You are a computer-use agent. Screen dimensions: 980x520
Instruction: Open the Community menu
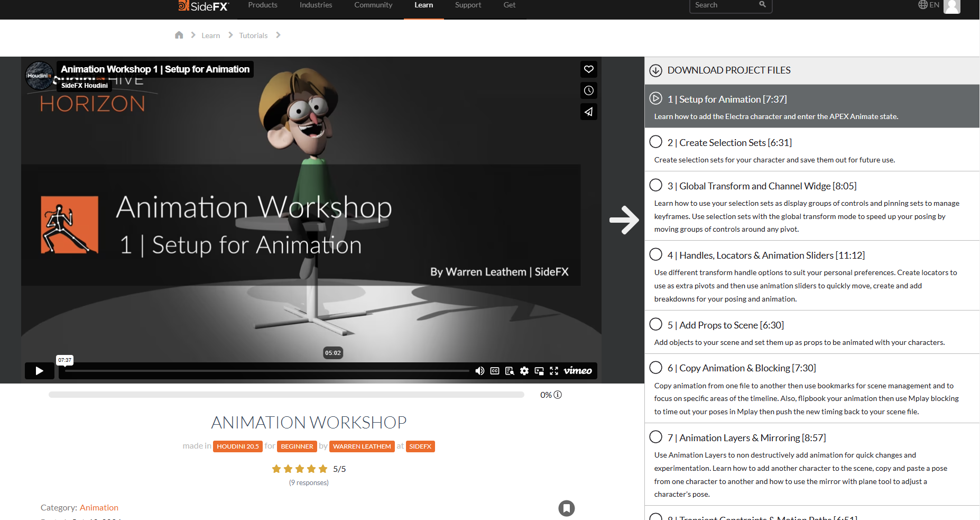click(373, 5)
